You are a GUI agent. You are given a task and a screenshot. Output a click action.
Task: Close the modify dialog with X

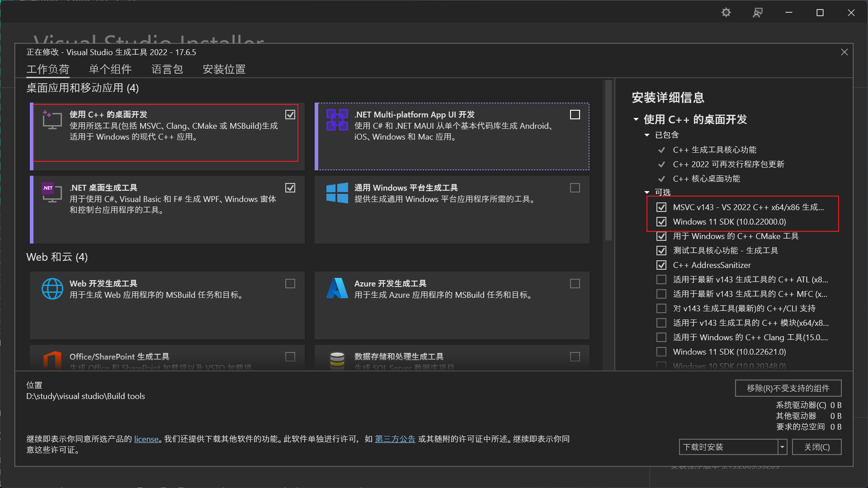tap(844, 52)
